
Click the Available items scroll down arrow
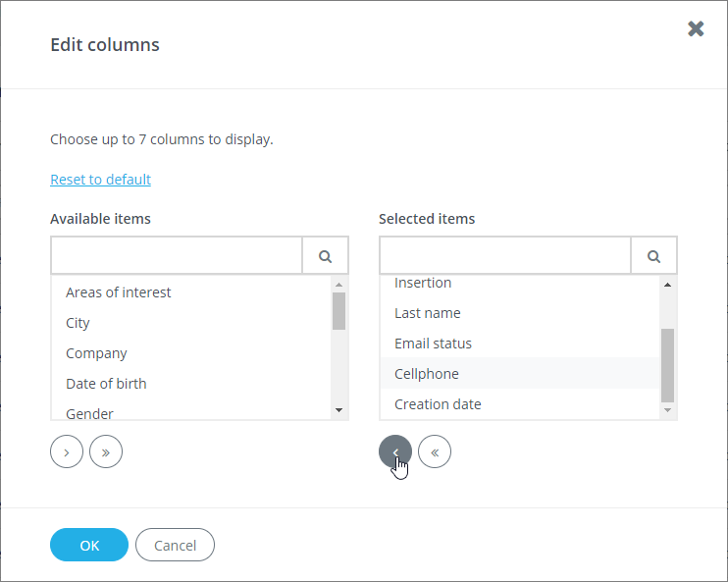[x=338, y=410]
